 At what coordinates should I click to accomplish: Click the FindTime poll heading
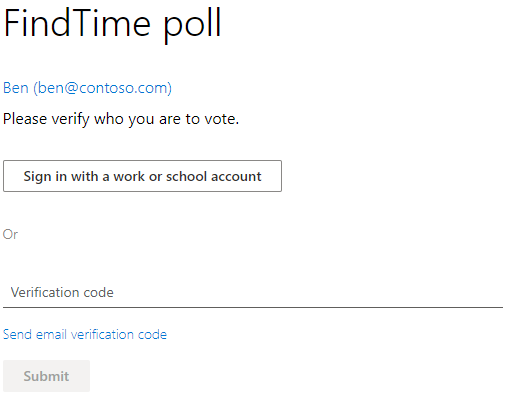pos(112,25)
